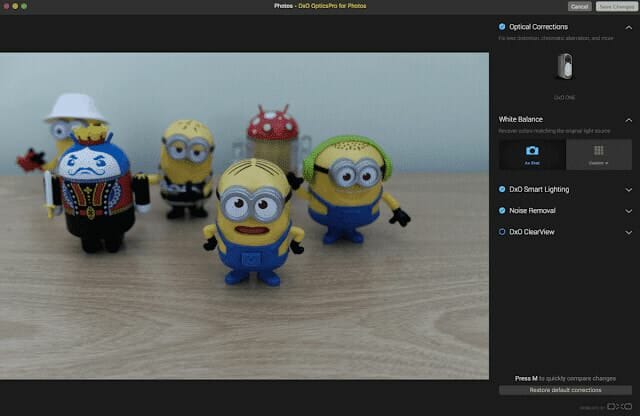Expand the Noise Removal section
This screenshot has height=416, width=640.
[x=629, y=211]
